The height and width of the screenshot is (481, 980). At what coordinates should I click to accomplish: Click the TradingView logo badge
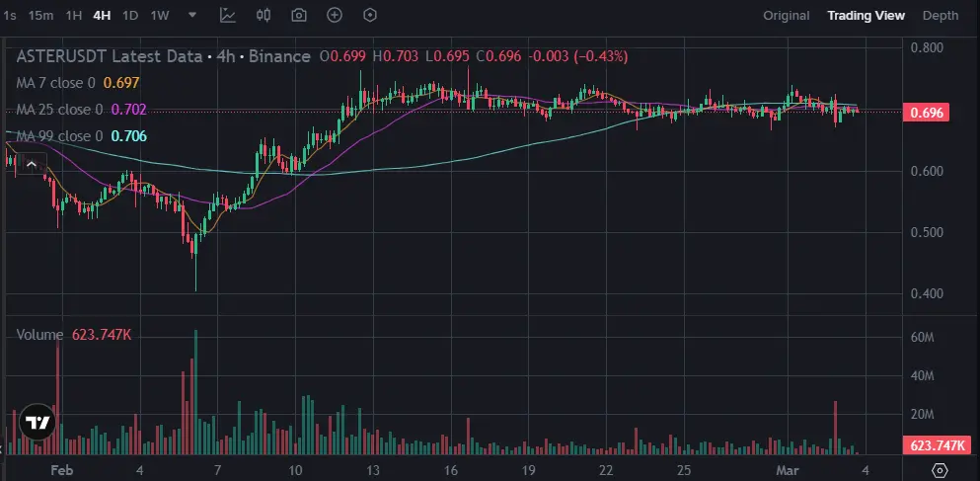pyautogui.click(x=38, y=424)
